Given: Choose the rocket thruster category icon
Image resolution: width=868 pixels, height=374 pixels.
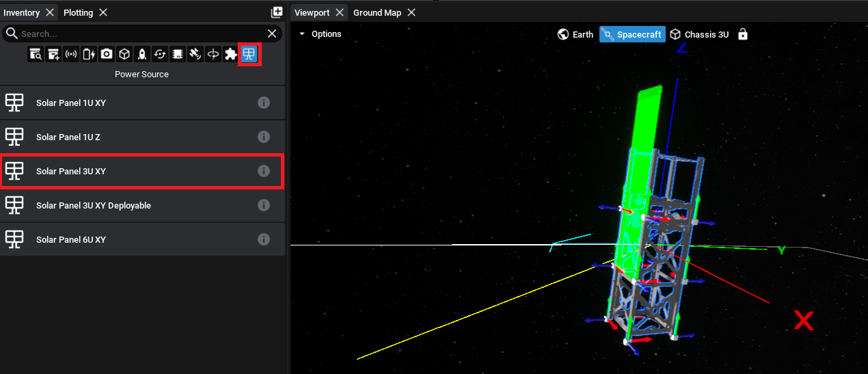Looking at the screenshot, I should click(x=142, y=54).
